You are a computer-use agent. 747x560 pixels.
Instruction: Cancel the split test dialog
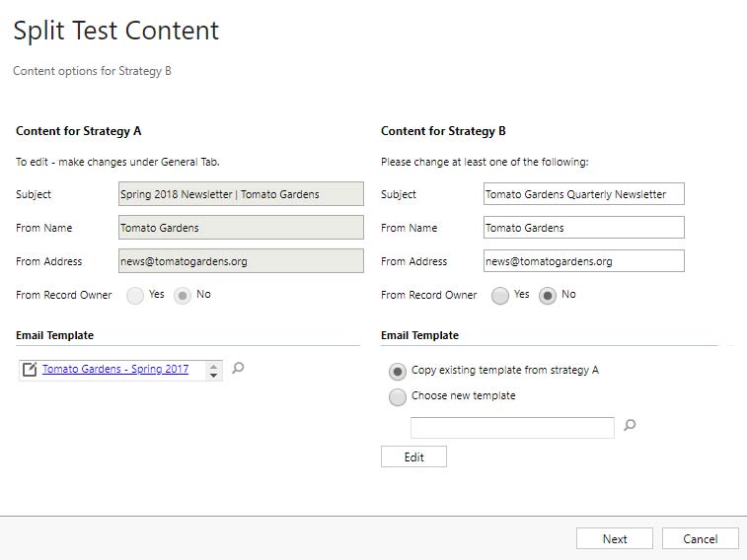(700, 538)
